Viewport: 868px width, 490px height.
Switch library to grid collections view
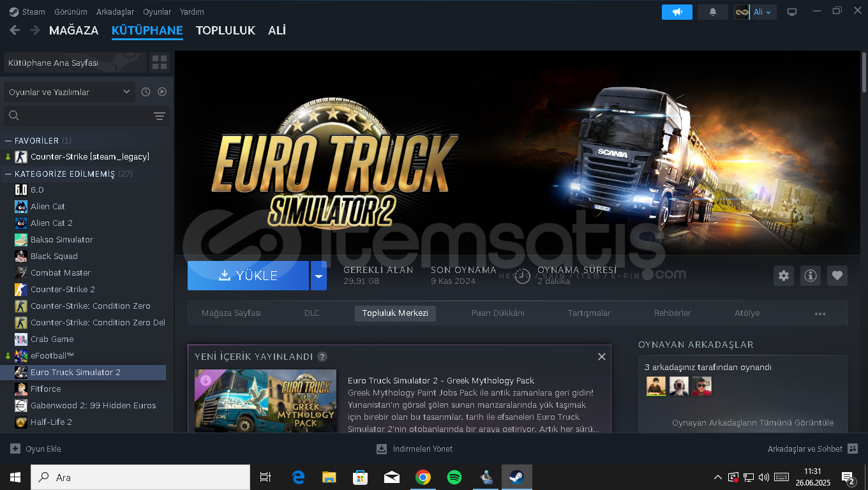160,63
